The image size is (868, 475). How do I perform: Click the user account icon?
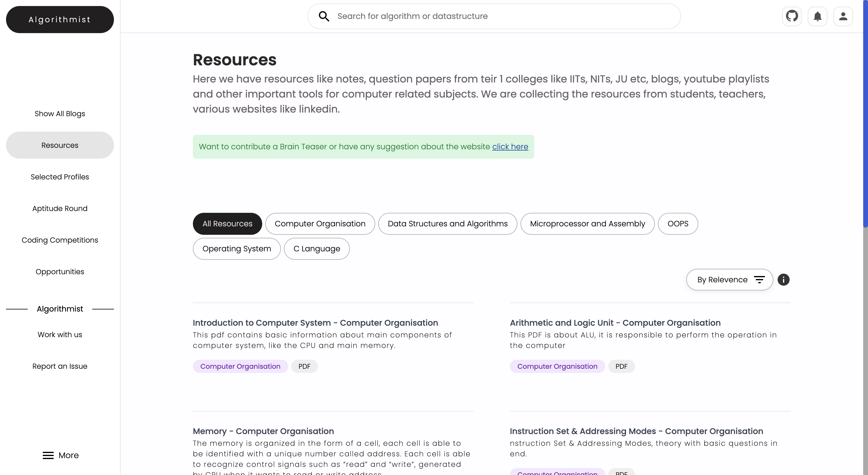click(843, 16)
